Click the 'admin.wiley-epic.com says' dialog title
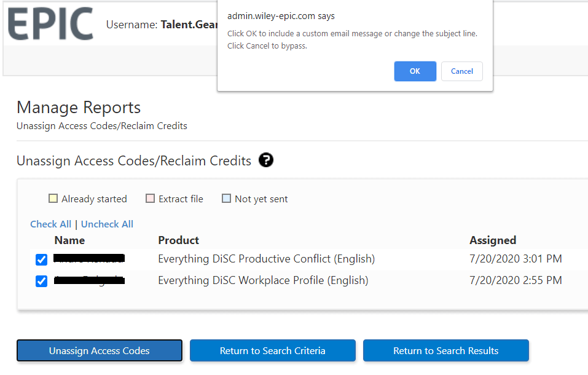 281,16
